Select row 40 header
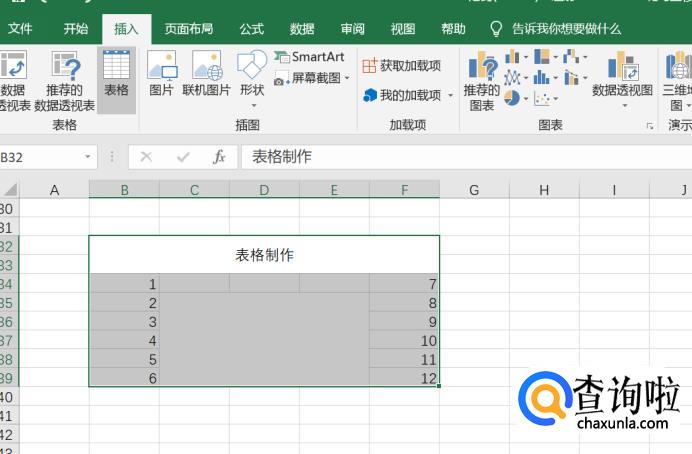692x454 pixels. [9, 397]
